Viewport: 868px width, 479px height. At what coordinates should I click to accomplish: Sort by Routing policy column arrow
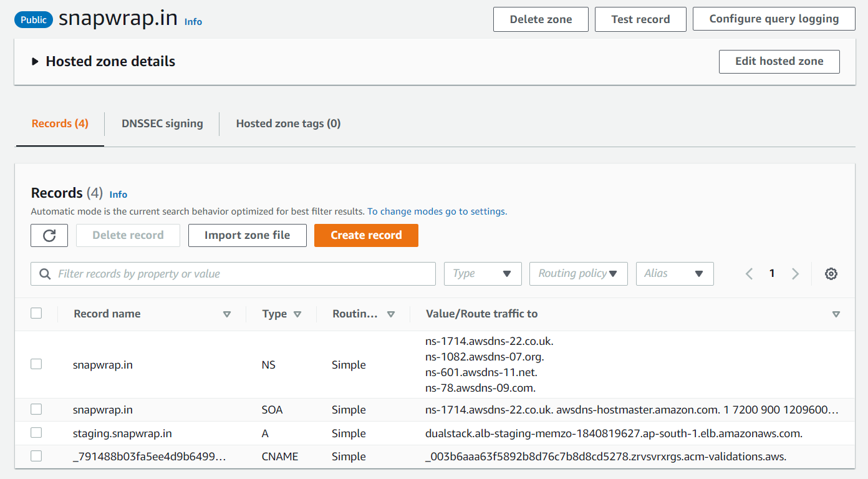[x=391, y=314]
